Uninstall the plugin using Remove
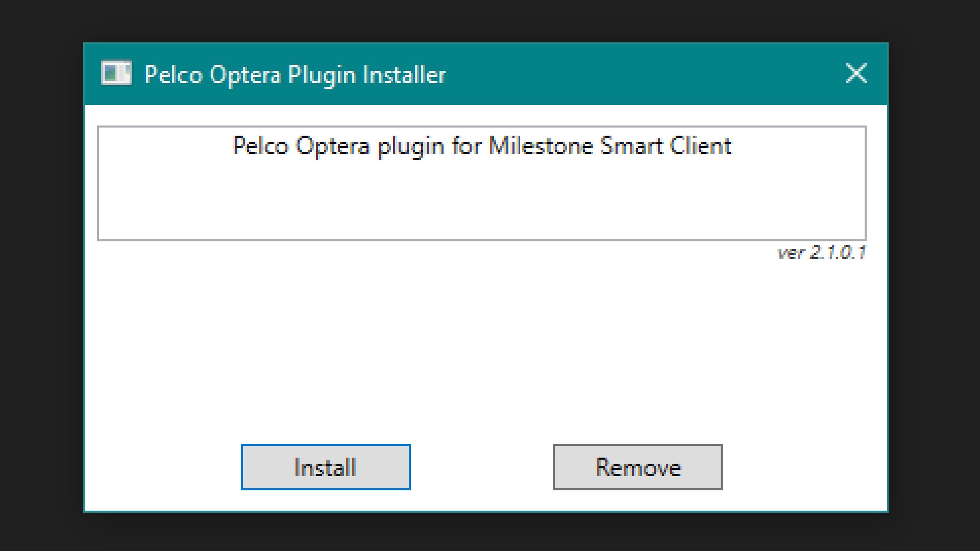980x551 pixels. (x=638, y=467)
